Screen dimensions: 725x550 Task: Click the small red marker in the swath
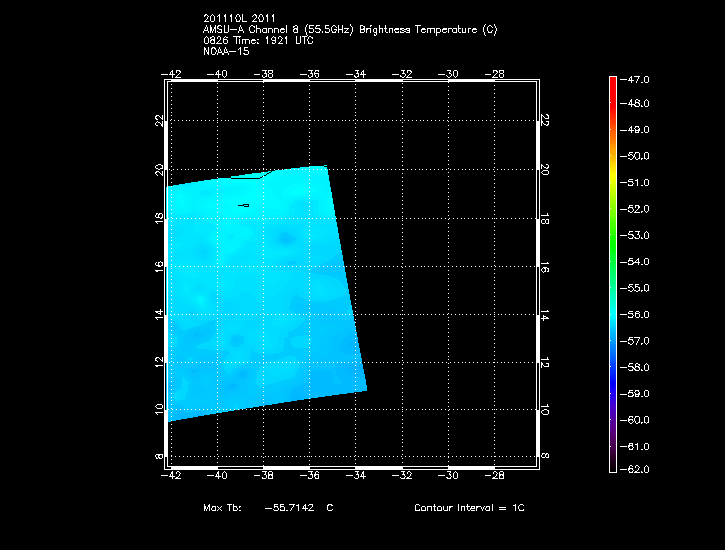tap(244, 205)
